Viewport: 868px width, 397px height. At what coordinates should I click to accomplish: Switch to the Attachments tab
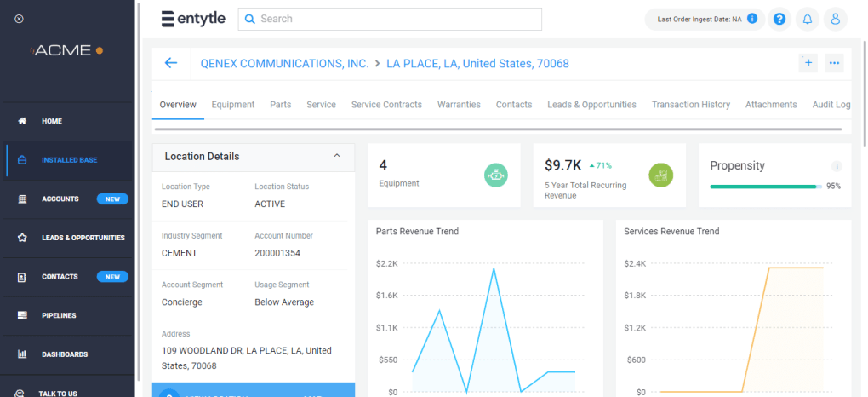point(771,104)
